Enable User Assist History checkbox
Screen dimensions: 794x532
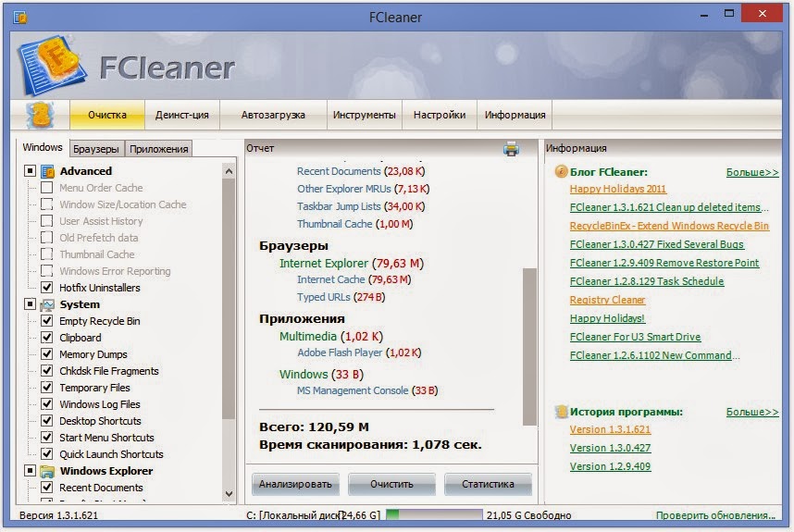tap(46, 221)
